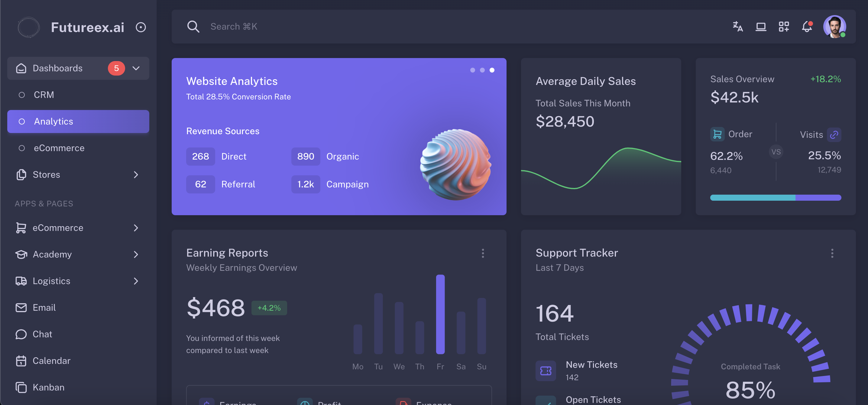Open the shortcuts grid icon
The height and width of the screenshot is (405, 868).
point(783,26)
